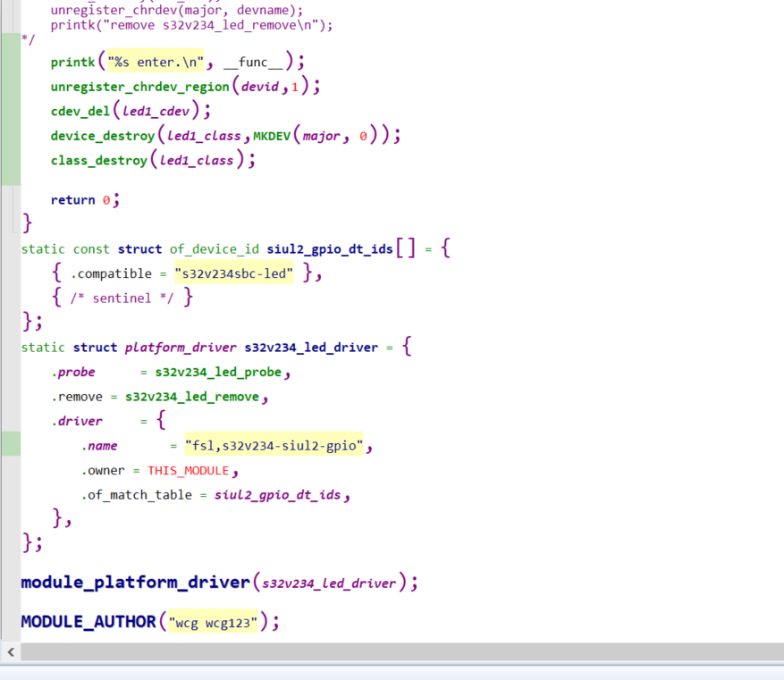Click 'of_device_id' type name
The height and width of the screenshot is (680, 784).
tap(215, 248)
